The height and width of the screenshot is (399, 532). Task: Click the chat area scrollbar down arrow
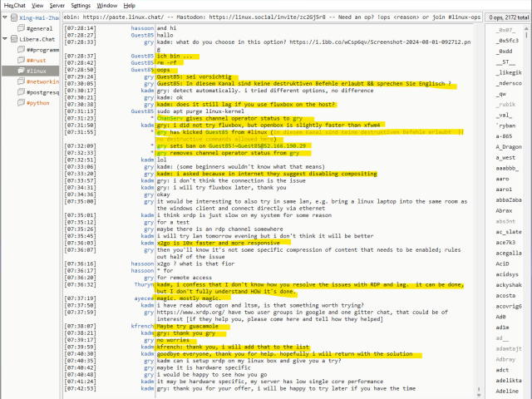479,395
